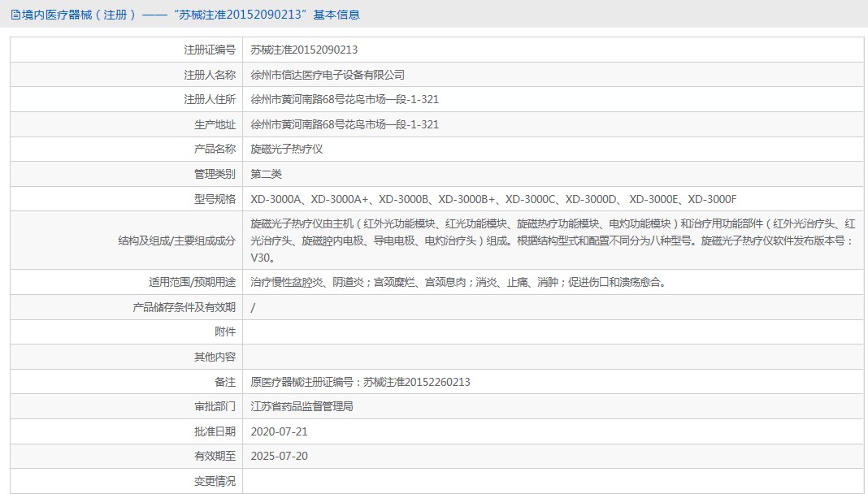Click the label 其他内容

point(215,357)
